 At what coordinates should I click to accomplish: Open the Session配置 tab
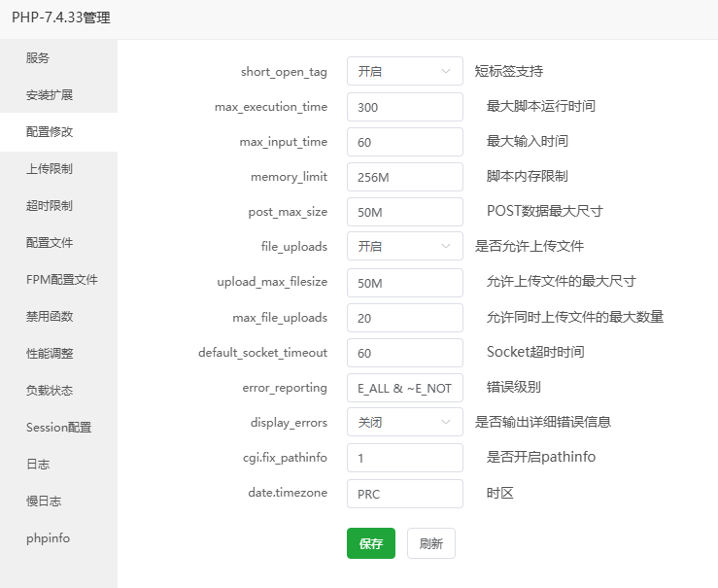pos(58,428)
